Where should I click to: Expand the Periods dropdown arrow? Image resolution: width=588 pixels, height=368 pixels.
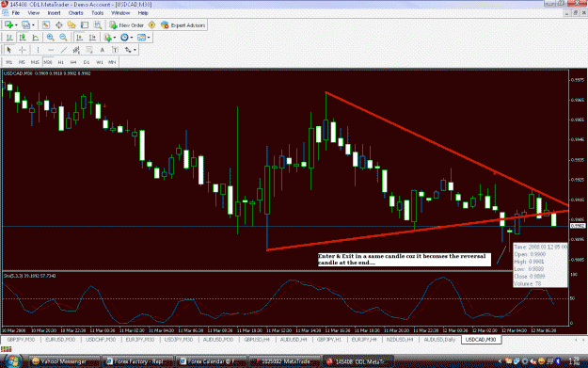(132, 38)
